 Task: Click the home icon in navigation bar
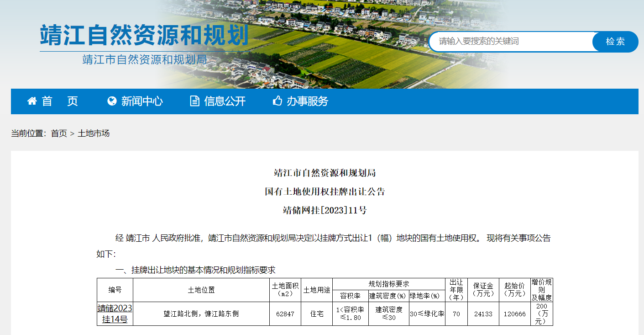tap(32, 101)
